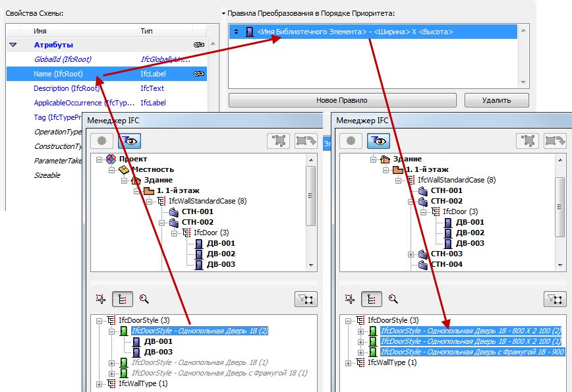Image resolution: width=572 pixels, height=392 pixels.
Task: Select IfcDoorStyle 800 X 2 100 (2) row
Action: pyautogui.click(x=471, y=331)
